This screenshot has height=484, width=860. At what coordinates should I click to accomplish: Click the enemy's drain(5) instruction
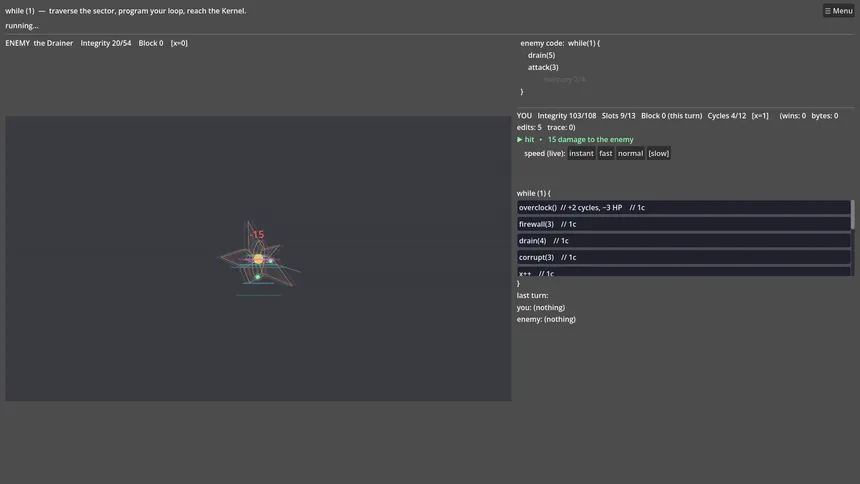pyautogui.click(x=541, y=55)
